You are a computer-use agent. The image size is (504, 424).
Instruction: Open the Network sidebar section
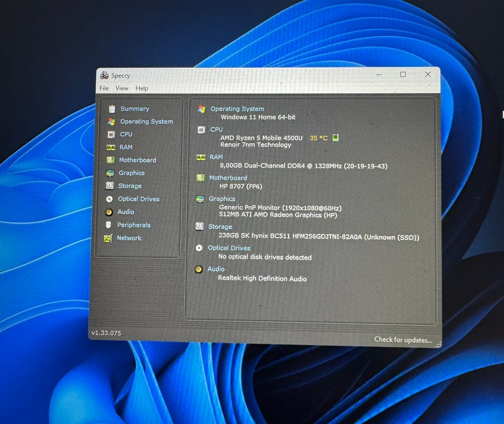129,238
